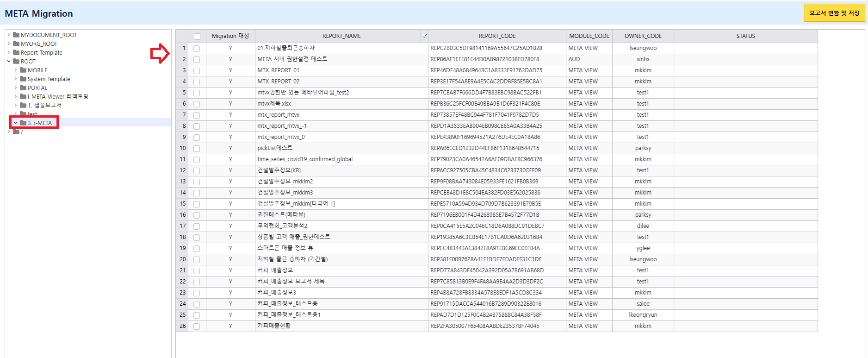Click owner code "salee"

point(643,304)
